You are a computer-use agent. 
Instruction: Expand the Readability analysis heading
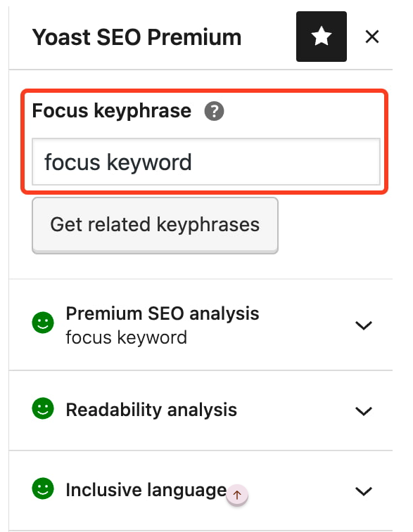pos(151,410)
